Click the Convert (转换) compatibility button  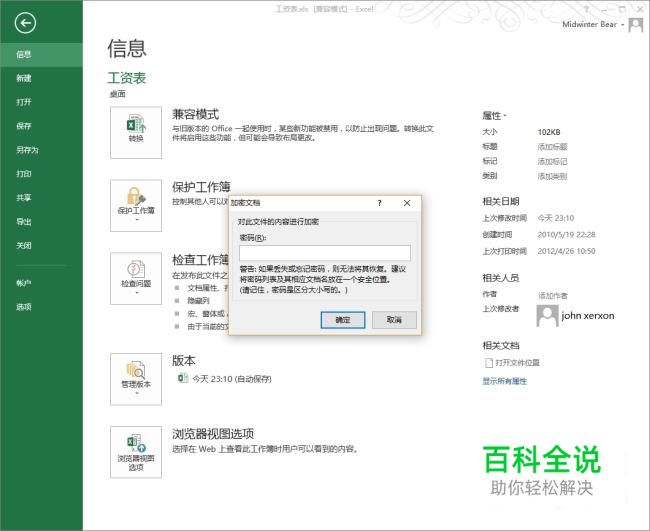click(x=136, y=132)
